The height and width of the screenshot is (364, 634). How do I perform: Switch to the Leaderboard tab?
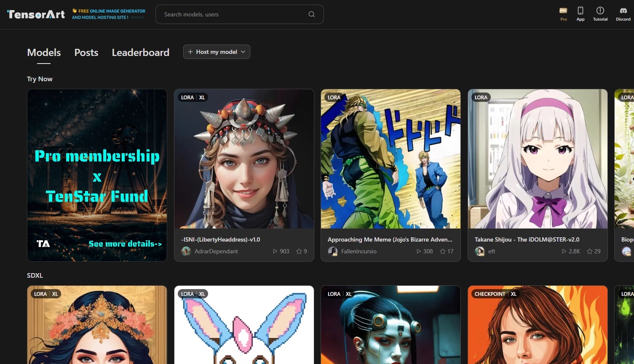pos(140,53)
